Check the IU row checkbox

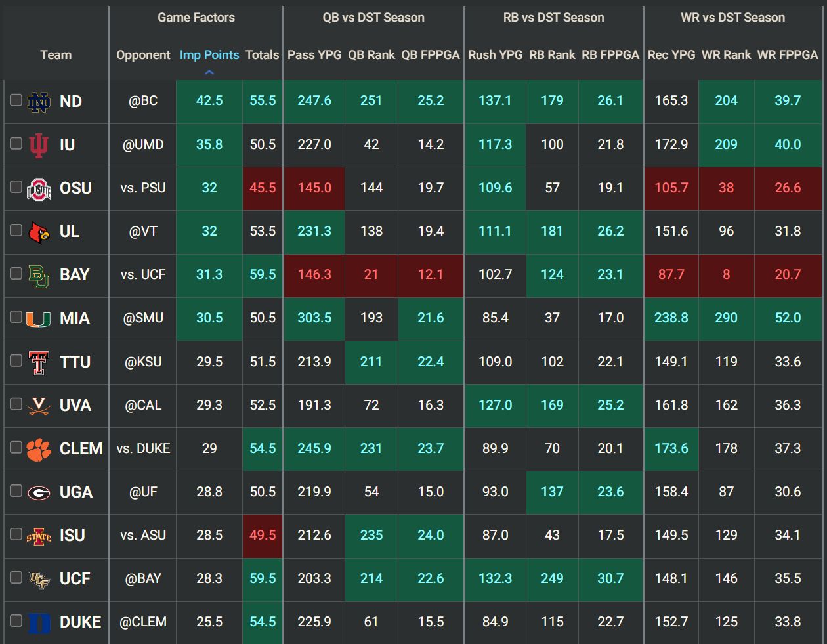tap(16, 143)
